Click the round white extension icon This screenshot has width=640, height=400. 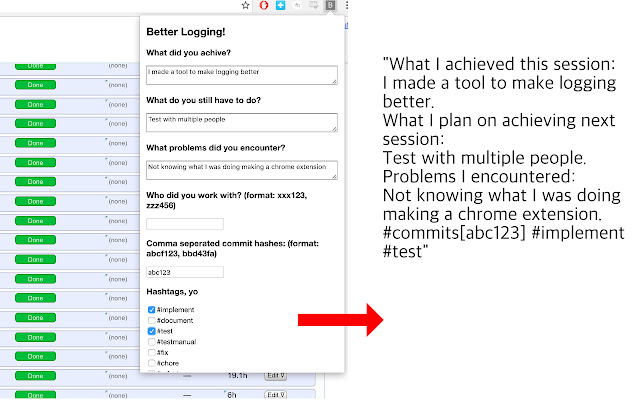click(x=297, y=6)
